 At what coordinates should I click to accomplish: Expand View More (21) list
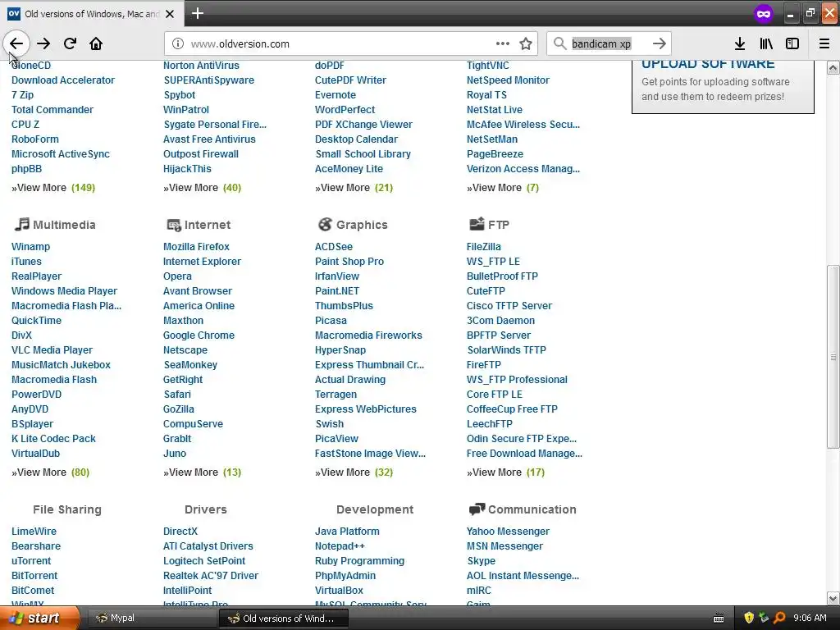pos(354,188)
